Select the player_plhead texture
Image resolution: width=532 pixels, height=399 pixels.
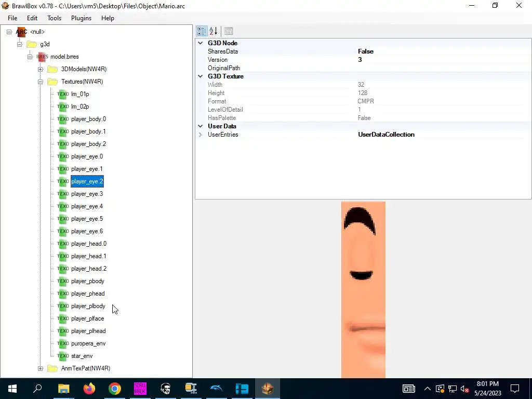click(88, 331)
